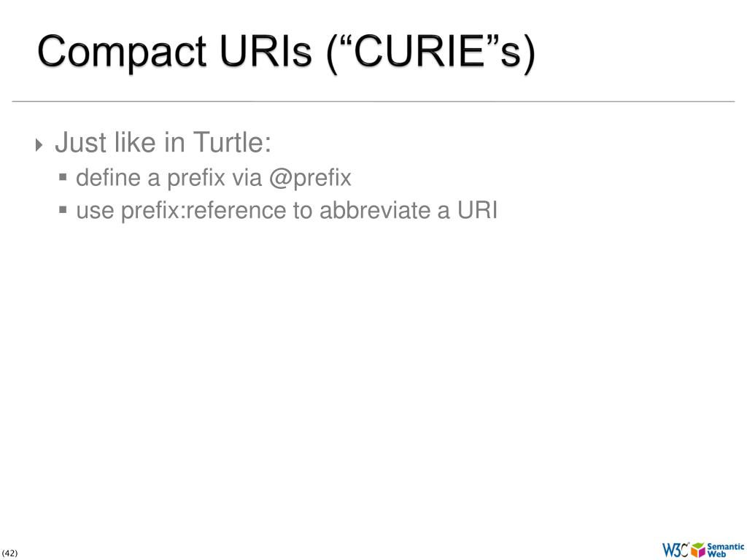This screenshot has width=747, height=560.
Task: Select the line Just like in Turtle:
Action: [163, 142]
